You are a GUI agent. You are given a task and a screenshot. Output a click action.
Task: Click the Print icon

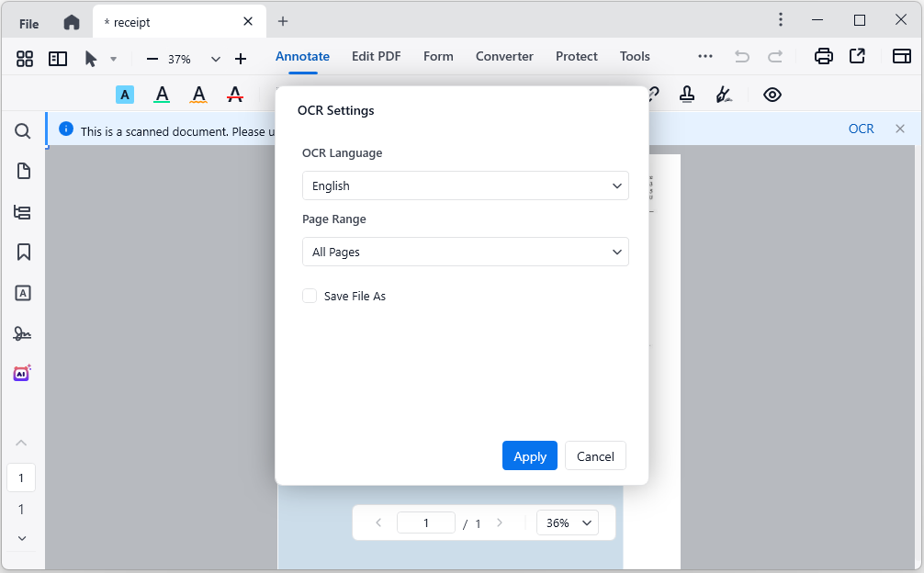(x=824, y=56)
